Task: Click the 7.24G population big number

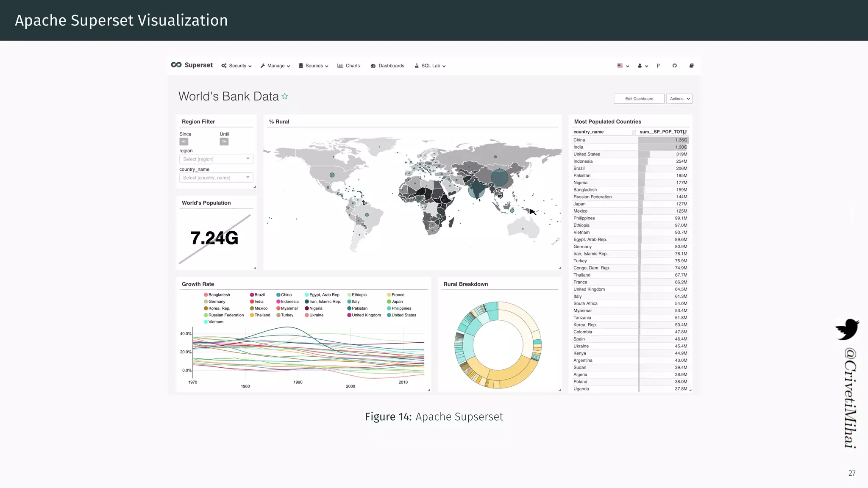Action: [214, 238]
